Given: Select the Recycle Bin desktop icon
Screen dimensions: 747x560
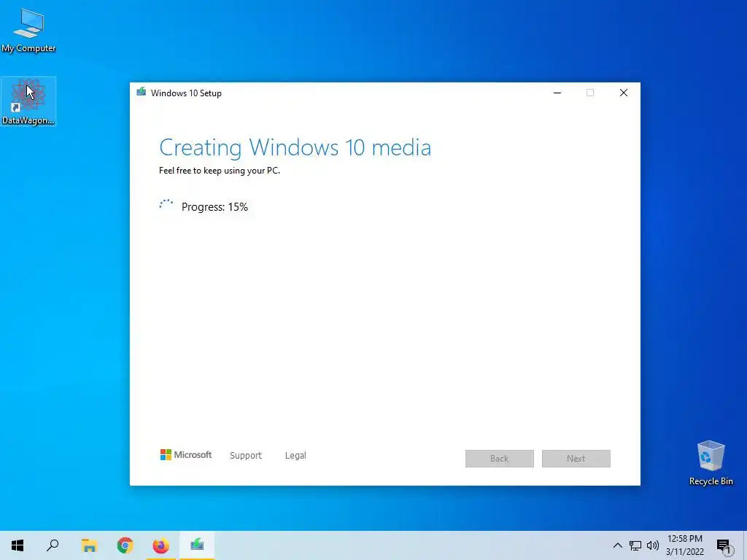Looking at the screenshot, I should (711, 463).
